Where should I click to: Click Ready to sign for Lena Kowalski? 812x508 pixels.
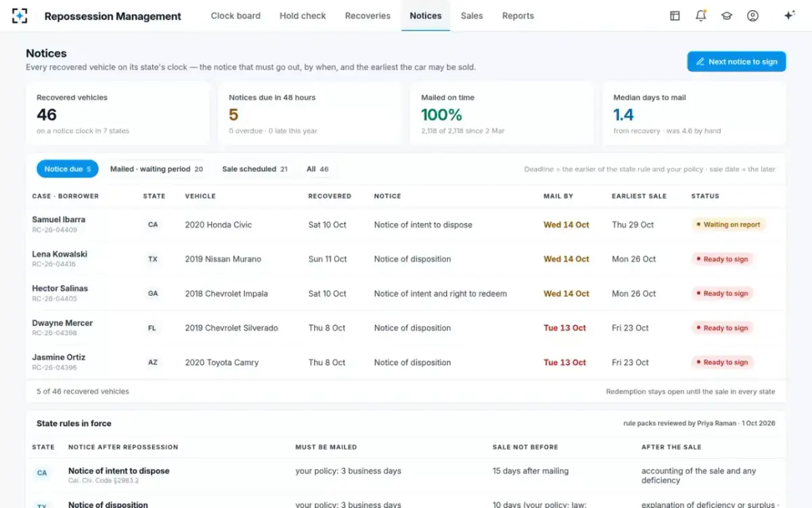[722, 259]
